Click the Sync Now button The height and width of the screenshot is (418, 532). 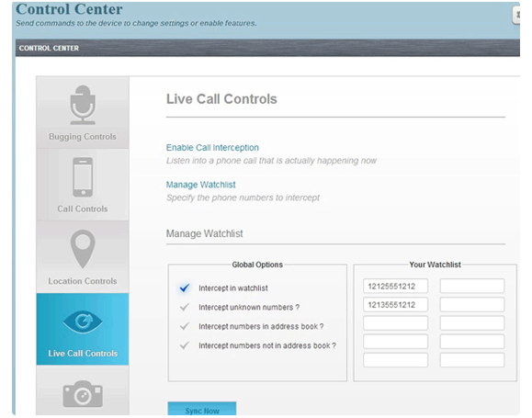[202, 409]
